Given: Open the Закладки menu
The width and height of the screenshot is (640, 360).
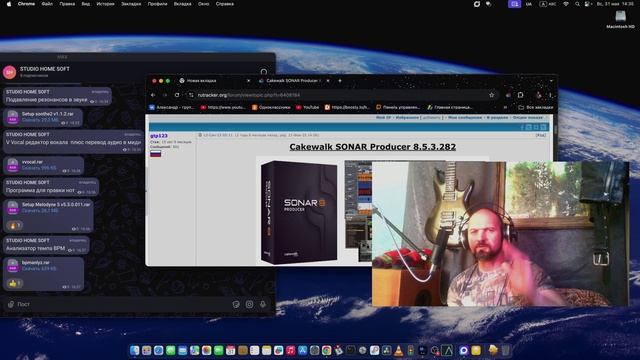Looking at the screenshot, I should 131,4.
